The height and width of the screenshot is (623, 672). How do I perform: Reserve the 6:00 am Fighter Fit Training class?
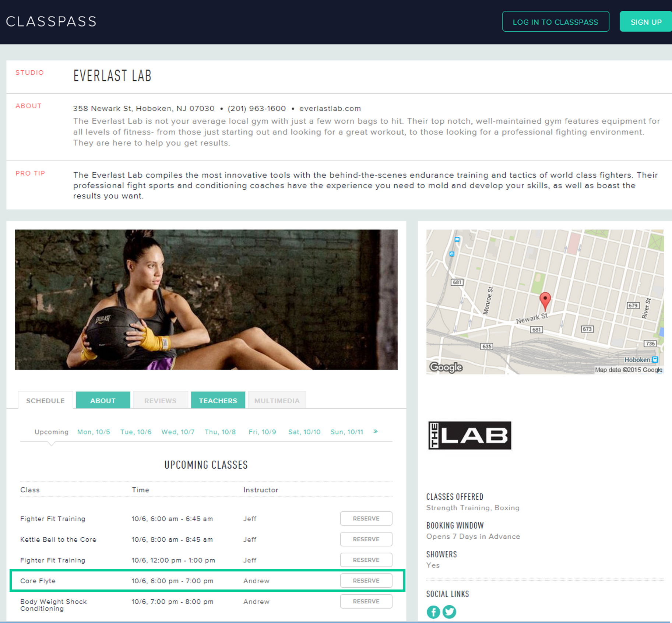(x=366, y=518)
